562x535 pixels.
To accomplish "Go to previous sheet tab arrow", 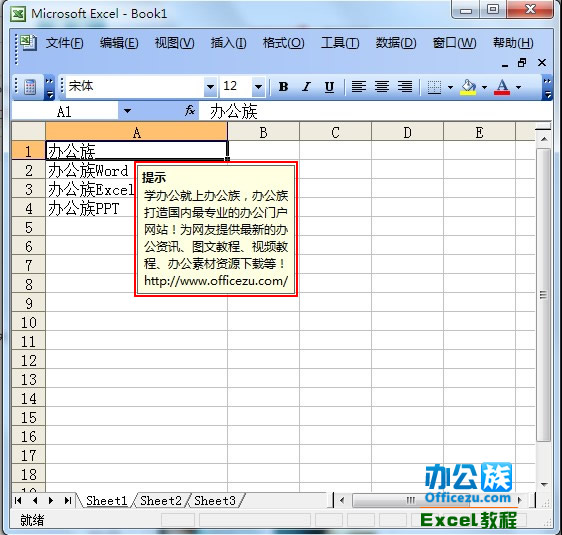I will point(35,500).
